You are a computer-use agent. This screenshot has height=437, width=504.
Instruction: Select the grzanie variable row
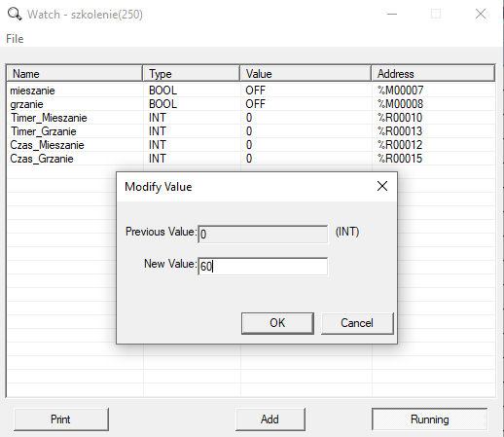[251, 104]
